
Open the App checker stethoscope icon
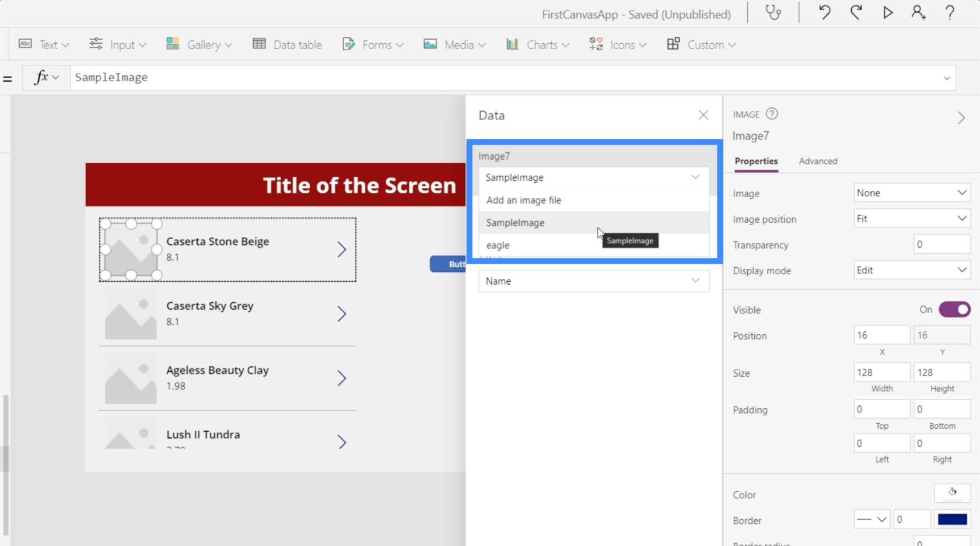(x=773, y=13)
